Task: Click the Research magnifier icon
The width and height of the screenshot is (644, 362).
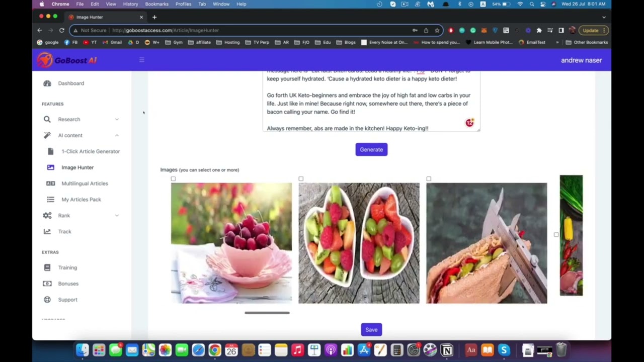Action: pos(47,120)
